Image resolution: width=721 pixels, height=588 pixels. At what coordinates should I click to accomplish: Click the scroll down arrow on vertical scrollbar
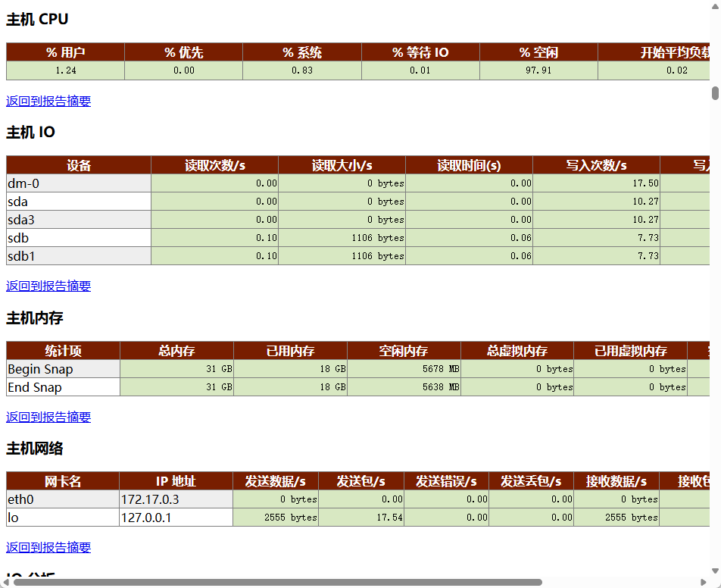(715, 571)
